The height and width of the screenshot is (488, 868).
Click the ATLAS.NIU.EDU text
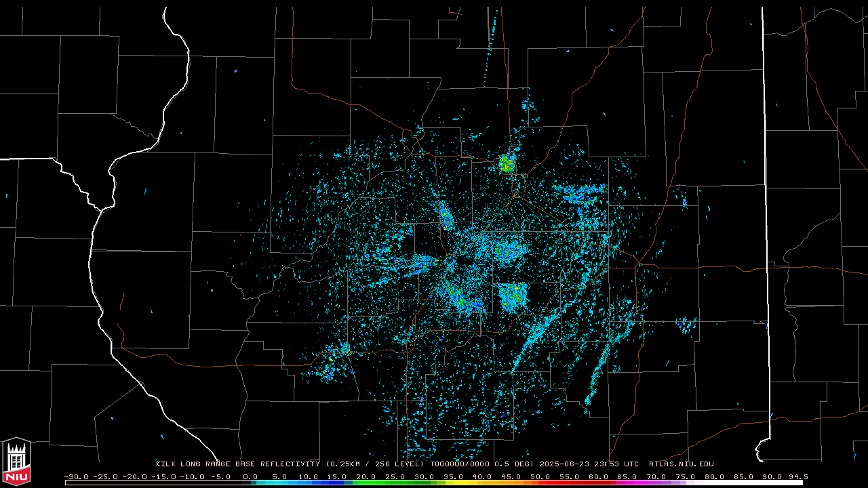pyautogui.click(x=682, y=464)
